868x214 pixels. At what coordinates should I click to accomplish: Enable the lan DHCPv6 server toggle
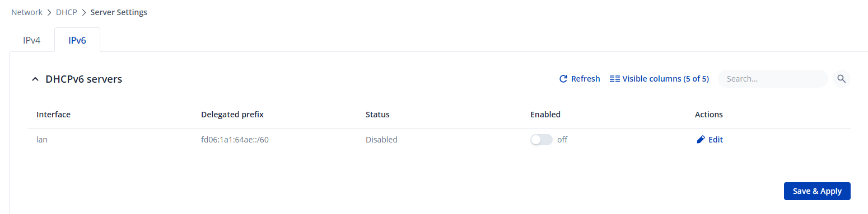tap(541, 140)
